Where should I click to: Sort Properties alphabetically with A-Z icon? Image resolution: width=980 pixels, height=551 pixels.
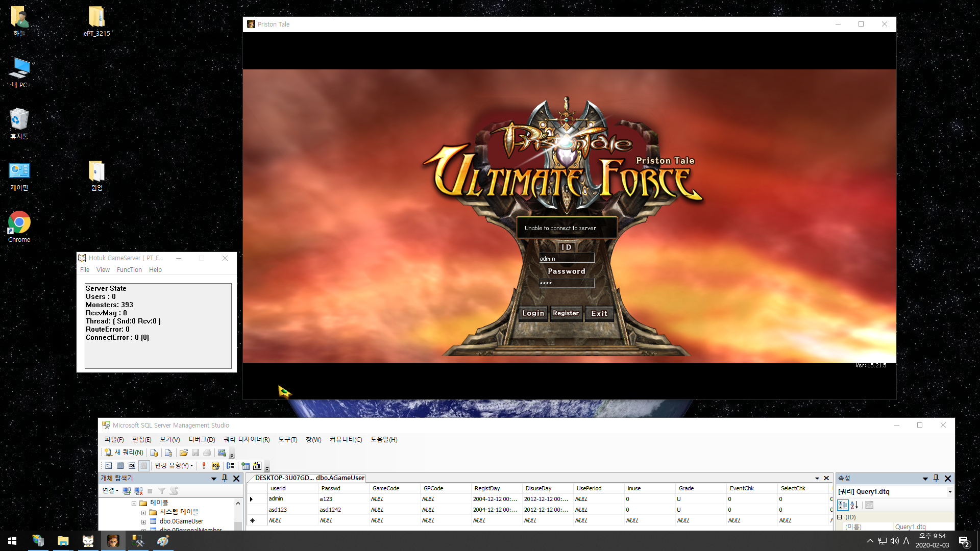(854, 505)
